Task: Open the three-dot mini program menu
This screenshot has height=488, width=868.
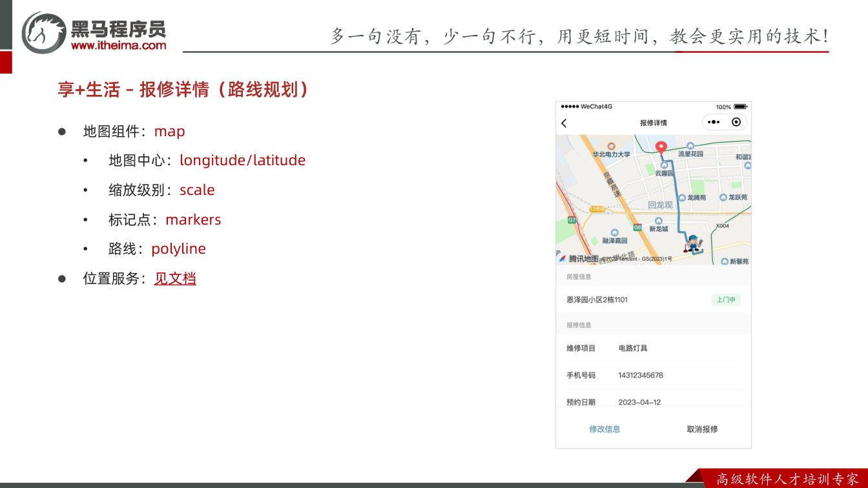Action: 714,122
